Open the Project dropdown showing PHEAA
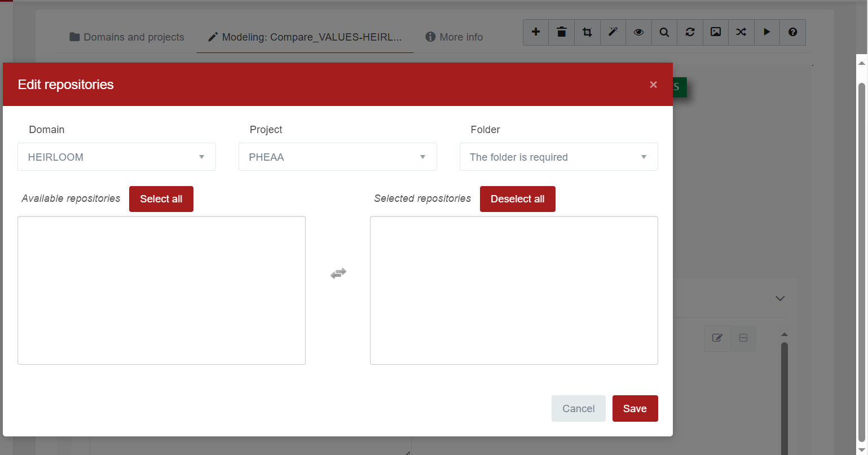 [337, 157]
